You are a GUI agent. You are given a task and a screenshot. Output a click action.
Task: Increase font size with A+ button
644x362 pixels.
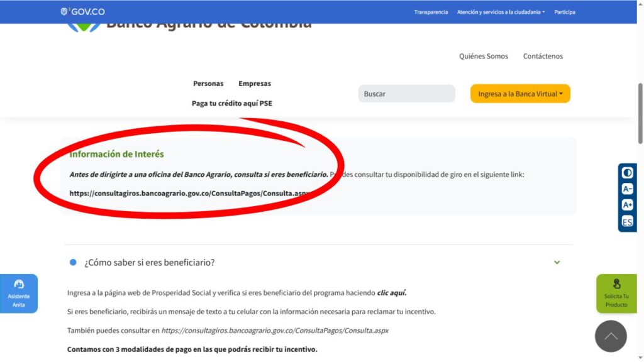(627, 205)
